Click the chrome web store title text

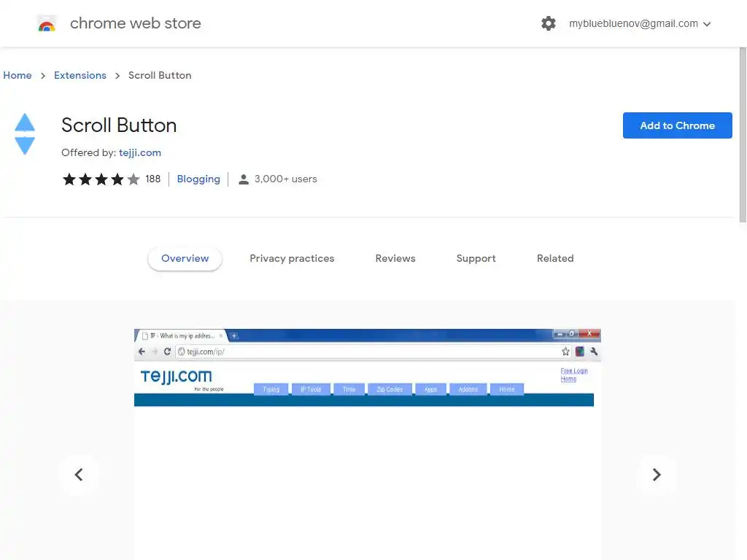(135, 23)
